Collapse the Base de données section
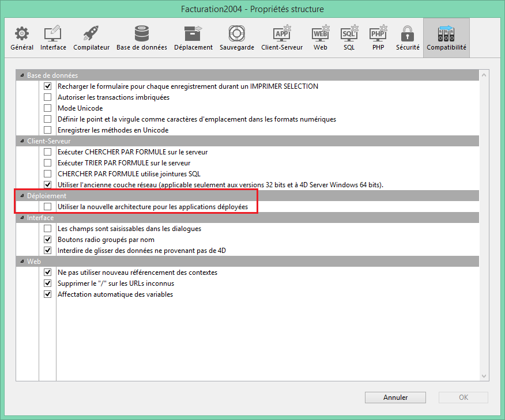The height and width of the screenshot is (420, 505). (x=22, y=75)
